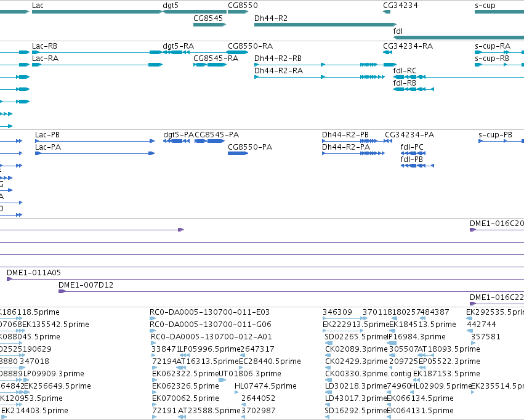
Task: Click transcript Dh44-R2-RB
Action: click(325, 65)
